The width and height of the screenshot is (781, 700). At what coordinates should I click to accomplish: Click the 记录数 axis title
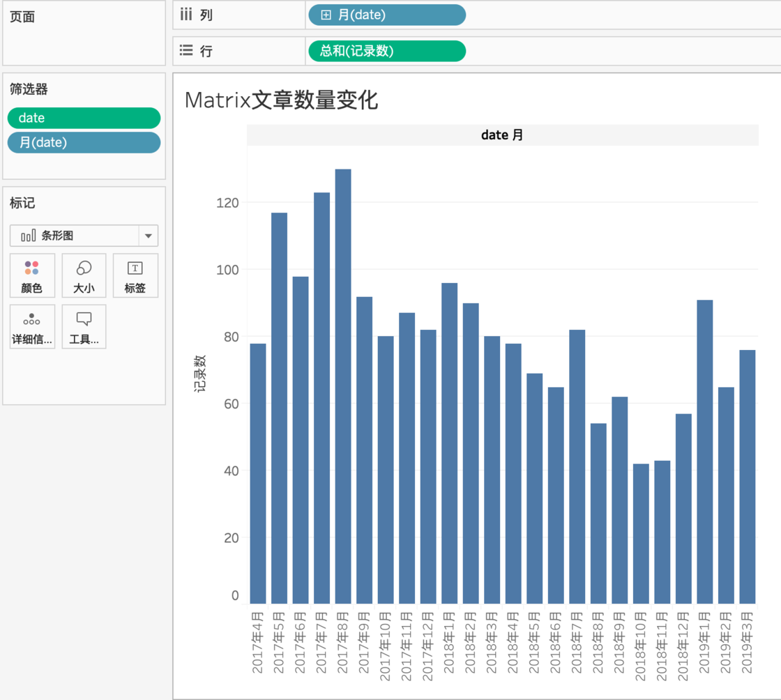(199, 374)
